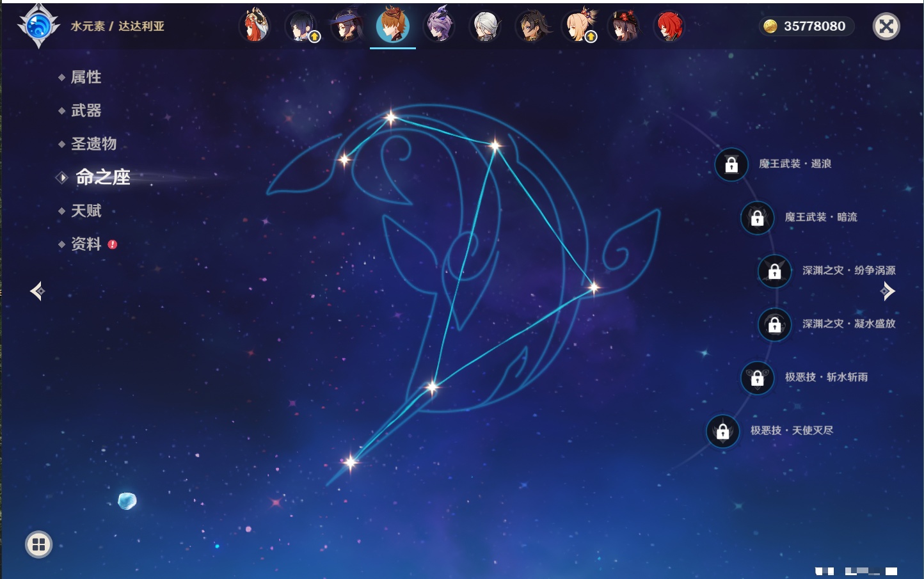Open the 属性 attributes tab
Viewport: 924px width, 579px height.
coord(86,77)
